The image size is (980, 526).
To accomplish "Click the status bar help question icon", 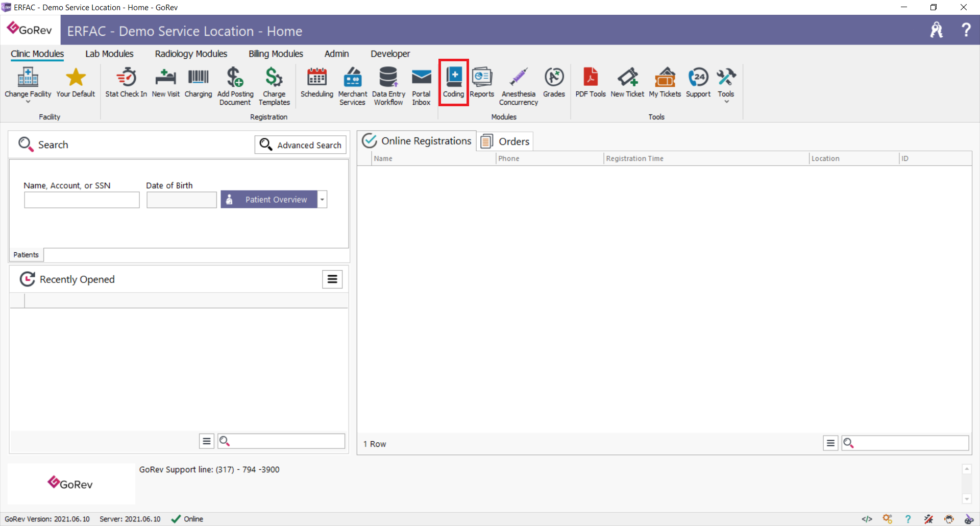I will click(x=908, y=519).
